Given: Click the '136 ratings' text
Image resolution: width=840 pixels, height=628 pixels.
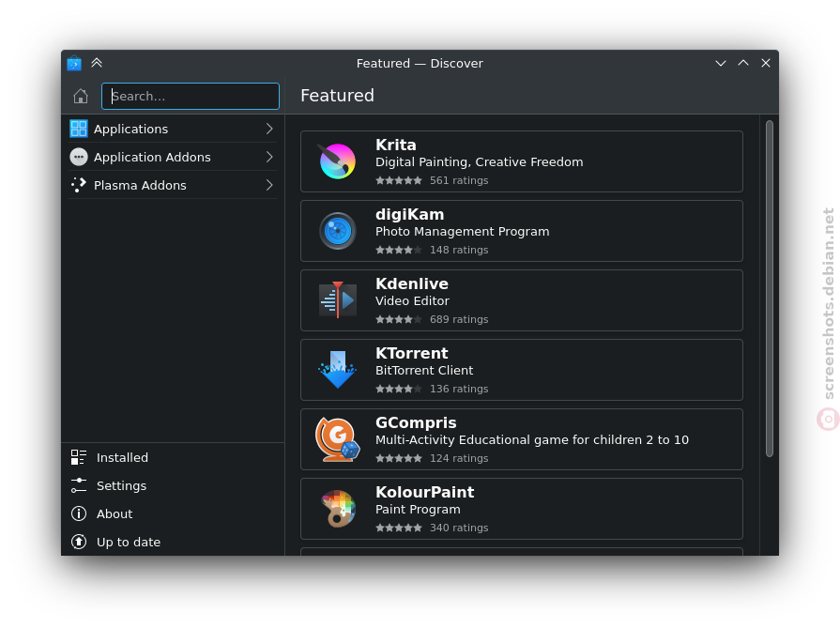Looking at the screenshot, I should click(x=459, y=389).
